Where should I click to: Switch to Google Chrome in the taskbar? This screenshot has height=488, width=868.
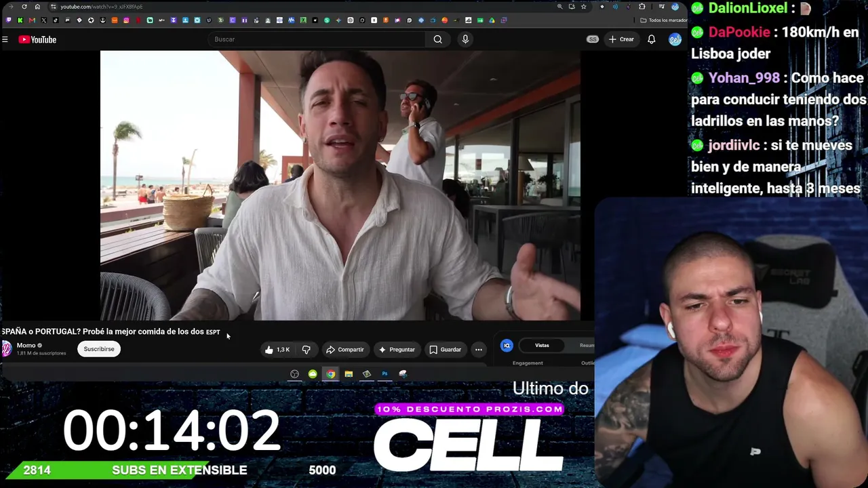point(330,374)
